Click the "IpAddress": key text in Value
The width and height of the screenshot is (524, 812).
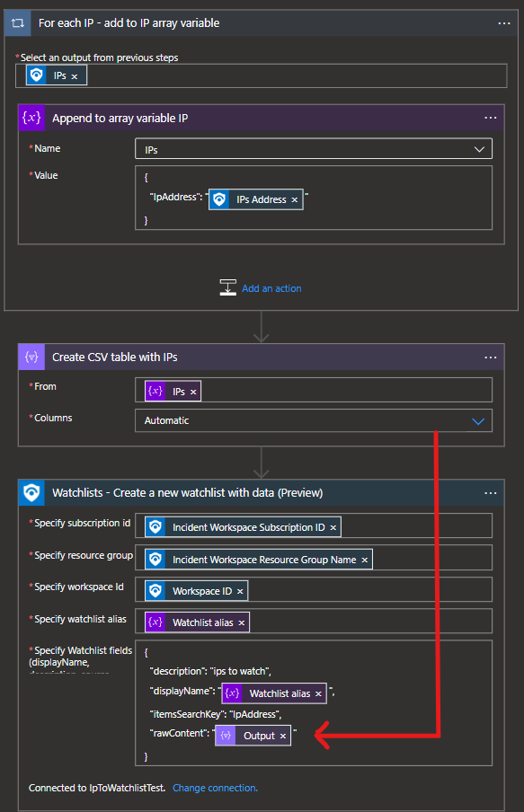[176, 197]
